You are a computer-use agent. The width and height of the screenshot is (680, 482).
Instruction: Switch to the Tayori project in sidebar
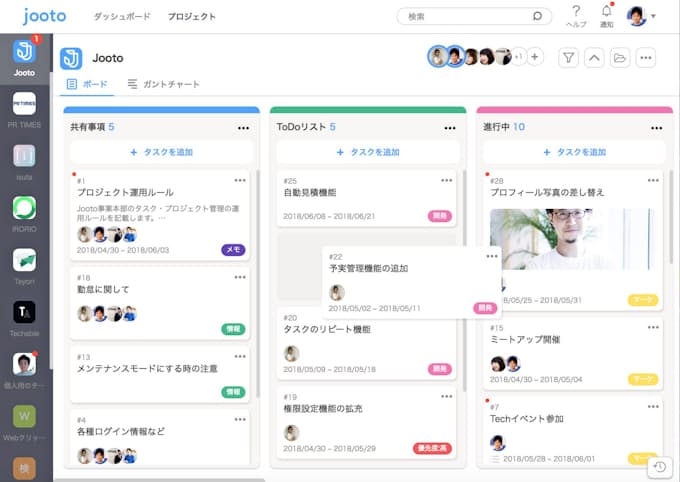click(24, 260)
